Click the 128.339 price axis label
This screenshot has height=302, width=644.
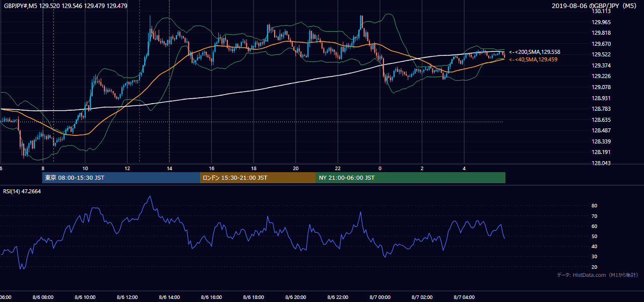pyautogui.click(x=602, y=141)
